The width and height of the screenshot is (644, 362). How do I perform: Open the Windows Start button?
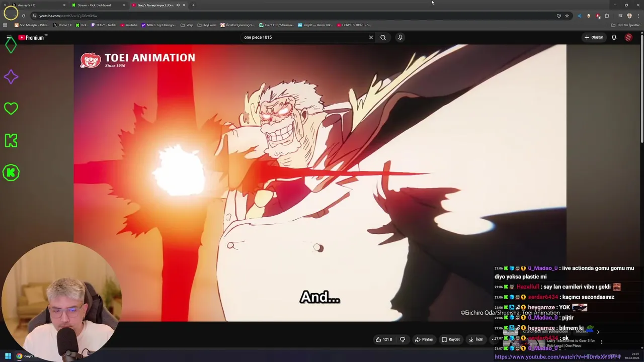click(8, 356)
